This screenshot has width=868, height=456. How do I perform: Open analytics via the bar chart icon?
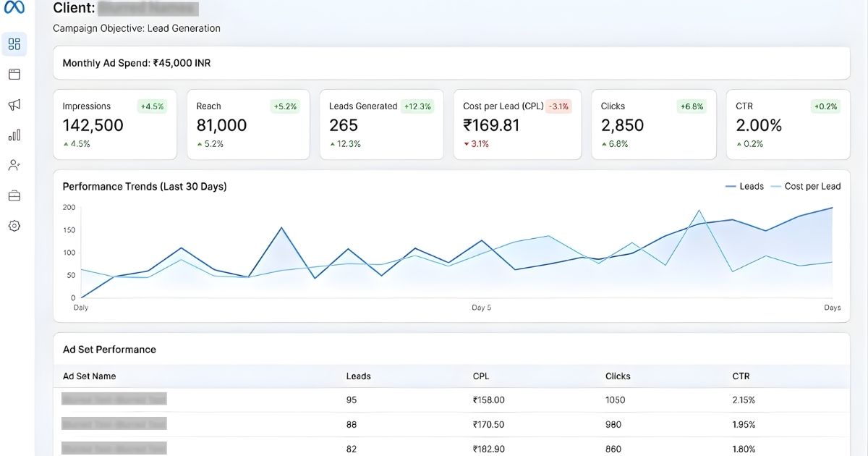(14, 135)
